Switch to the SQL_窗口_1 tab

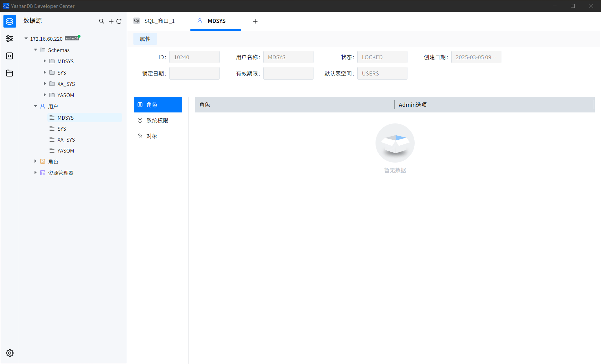159,21
